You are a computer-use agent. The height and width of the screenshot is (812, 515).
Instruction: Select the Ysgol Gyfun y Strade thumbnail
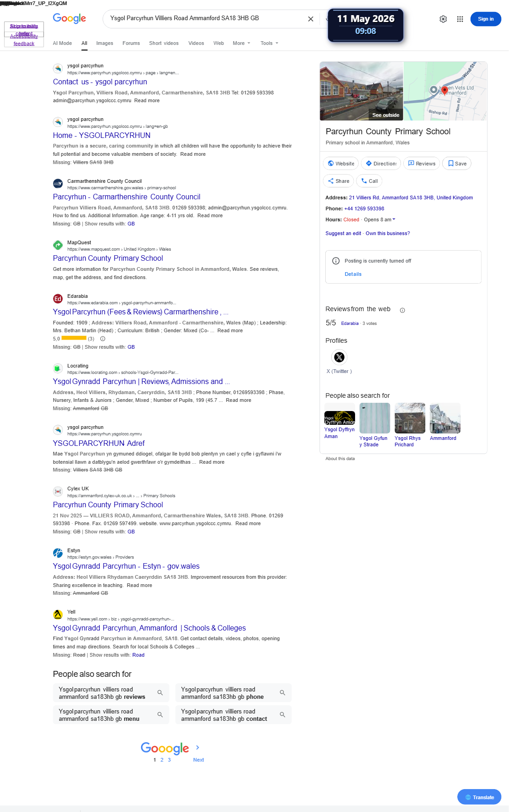(x=375, y=418)
